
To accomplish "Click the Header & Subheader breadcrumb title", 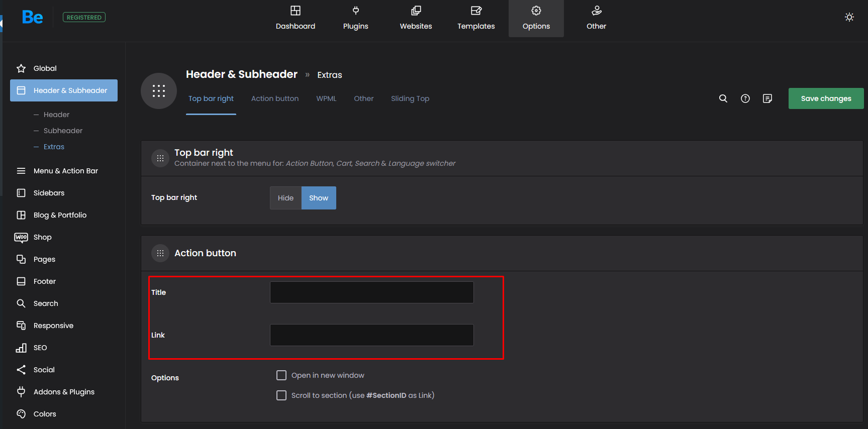I will pos(242,74).
